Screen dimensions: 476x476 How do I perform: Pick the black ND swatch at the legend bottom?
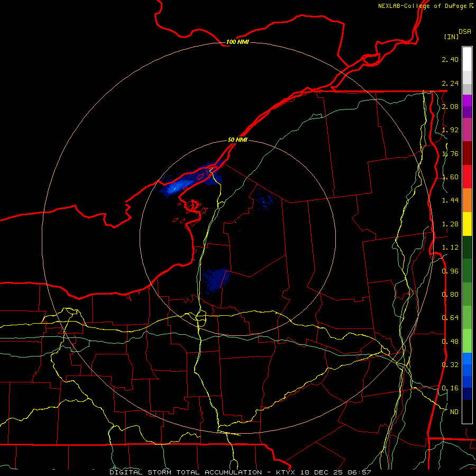pos(467,411)
